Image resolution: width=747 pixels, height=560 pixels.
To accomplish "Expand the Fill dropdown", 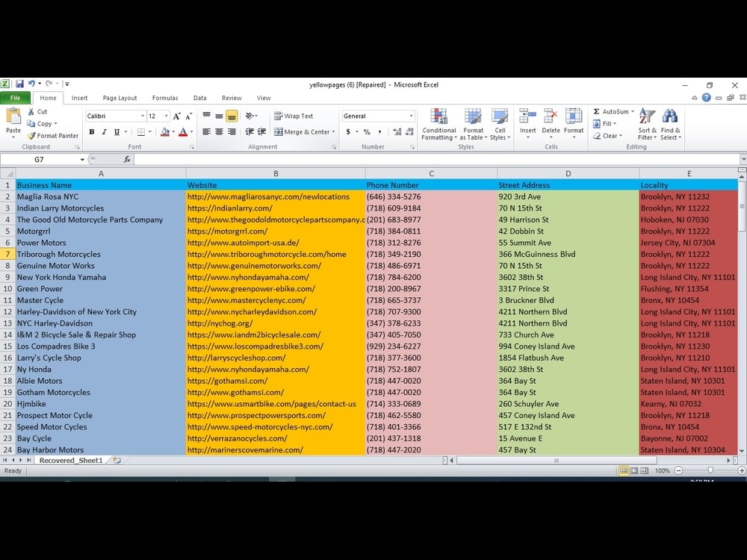I will click(615, 123).
